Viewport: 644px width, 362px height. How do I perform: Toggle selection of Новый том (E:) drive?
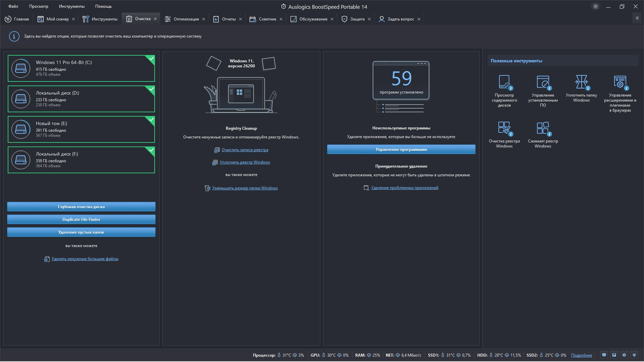81,129
